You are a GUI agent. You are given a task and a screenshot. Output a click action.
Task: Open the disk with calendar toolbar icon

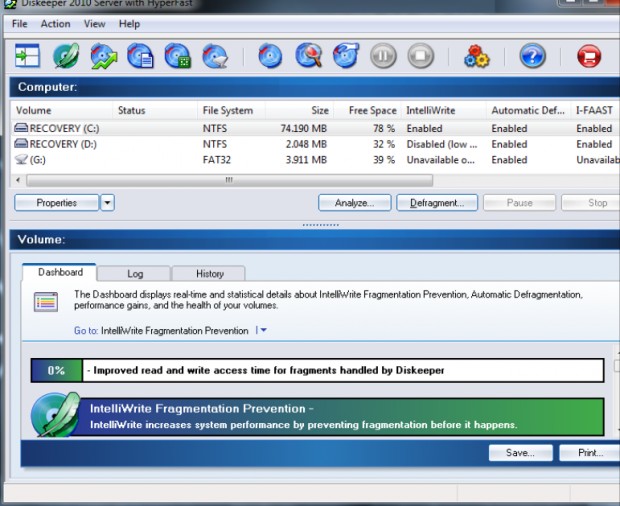click(178, 56)
